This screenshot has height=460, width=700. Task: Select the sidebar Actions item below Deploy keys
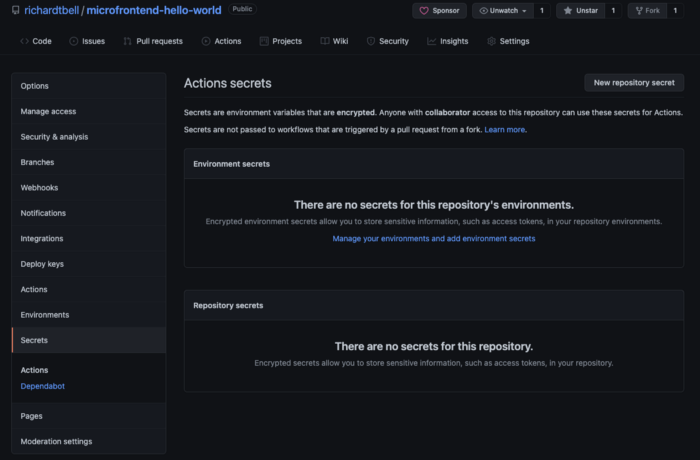89,289
